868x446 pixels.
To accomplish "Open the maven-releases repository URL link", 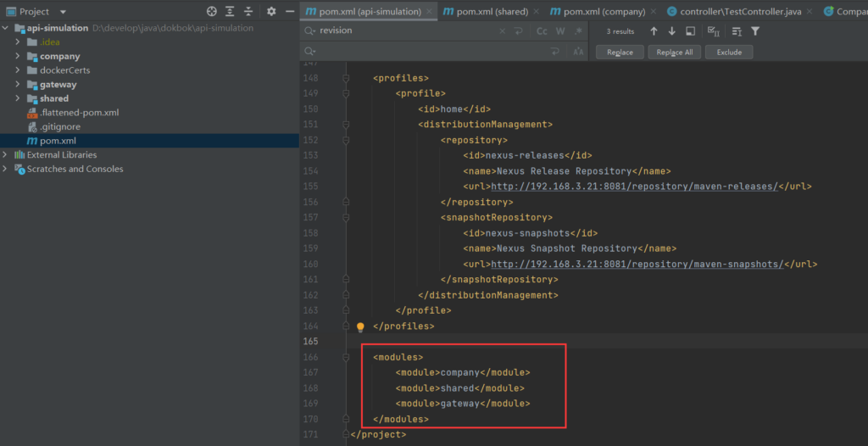I will (x=635, y=187).
